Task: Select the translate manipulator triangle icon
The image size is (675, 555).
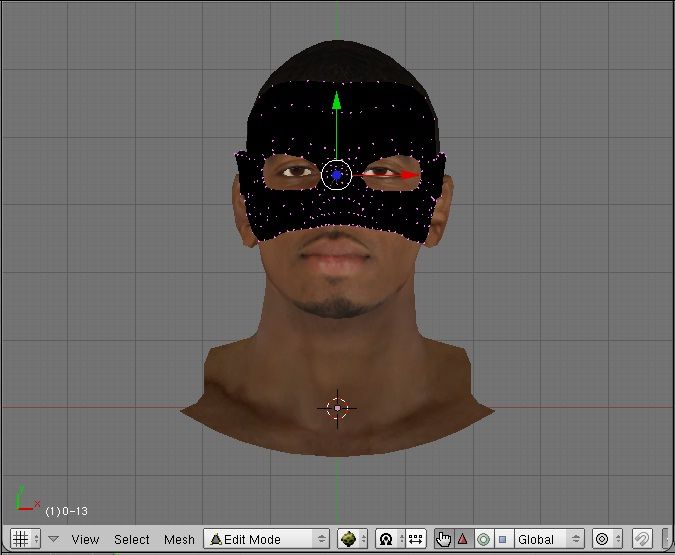Action: (463, 539)
